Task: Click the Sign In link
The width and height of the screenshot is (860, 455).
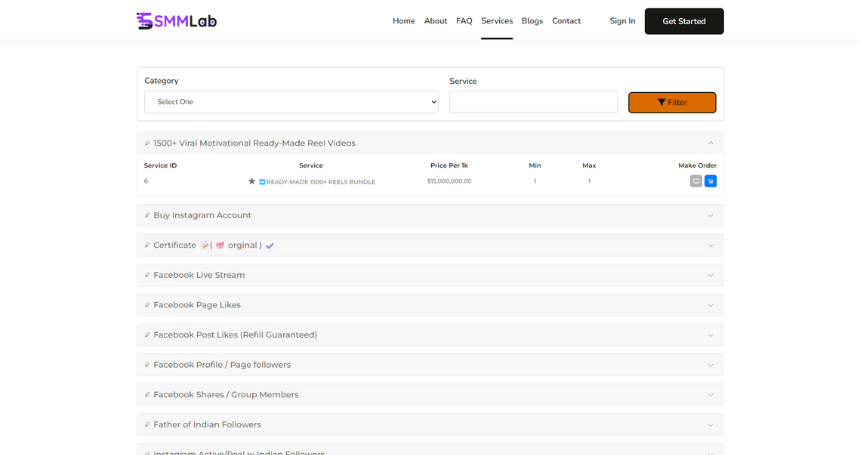Action: pos(623,21)
